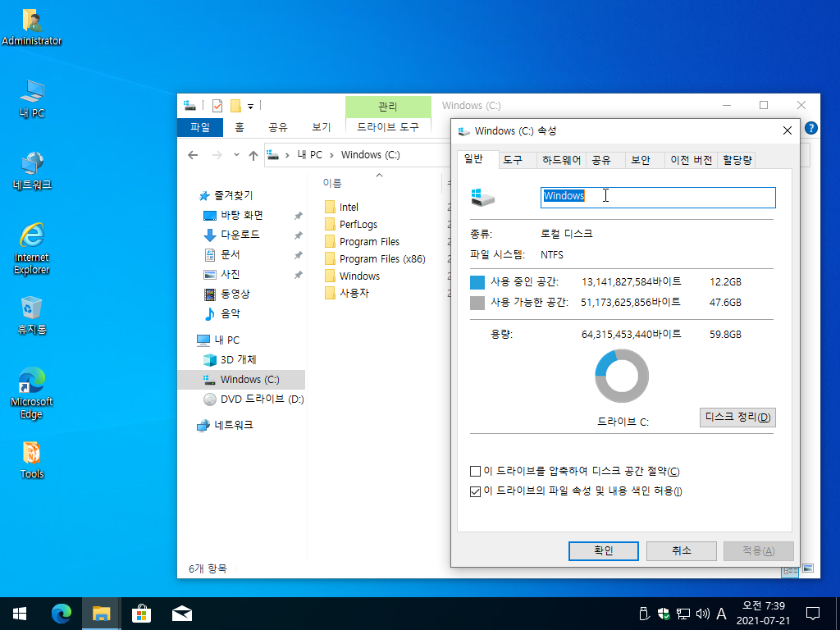Click the properties quick access toolbar icon
The height and width of the screenshot is (630, 840).
217,106
